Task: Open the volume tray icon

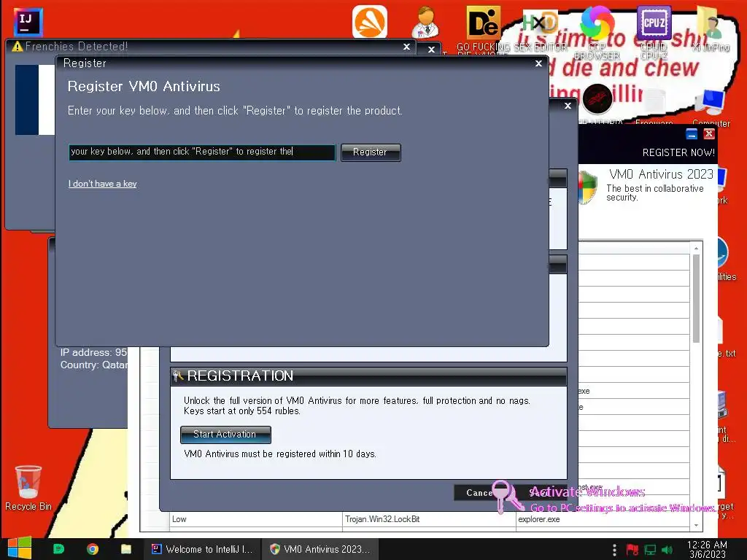Action: click(x=667, y=550)
